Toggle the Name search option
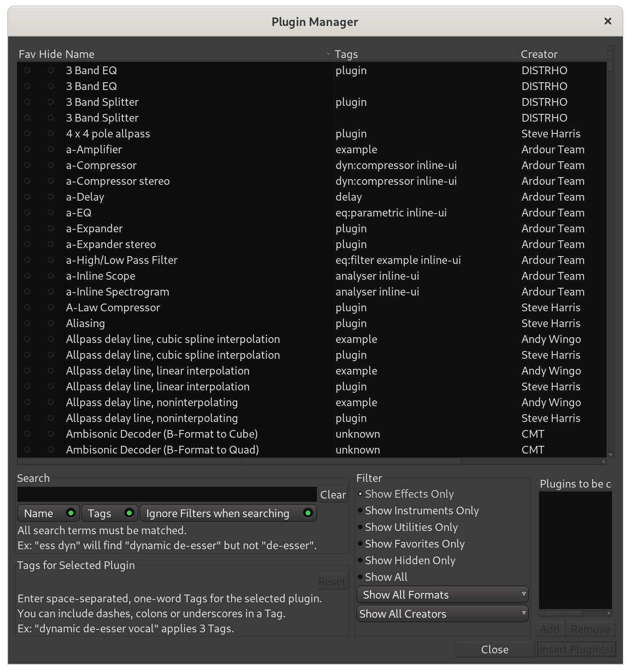This screenshot has width=631, height=672. [x=49, y=514]
